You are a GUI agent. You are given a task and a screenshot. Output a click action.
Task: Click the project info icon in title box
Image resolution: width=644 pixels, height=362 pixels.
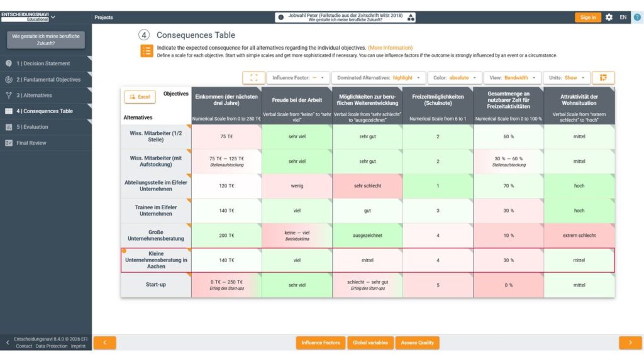[x=281, y=17]
